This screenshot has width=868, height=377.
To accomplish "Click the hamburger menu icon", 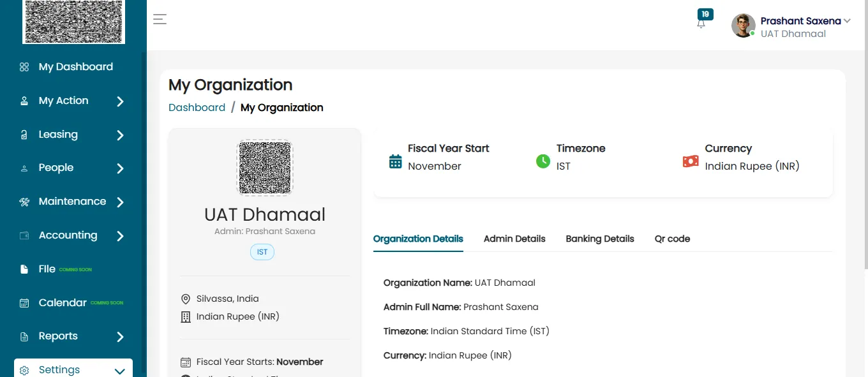I will coord(160,19).
